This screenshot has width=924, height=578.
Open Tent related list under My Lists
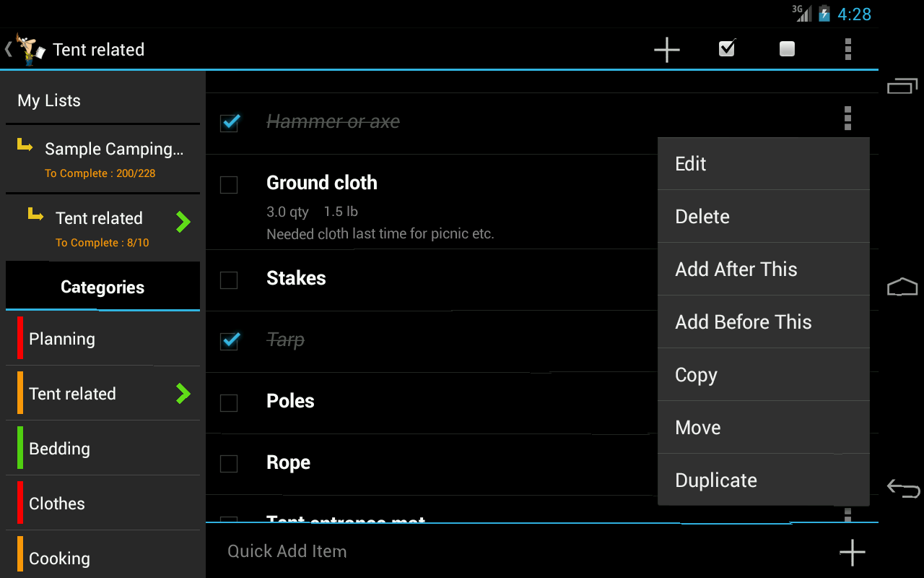click(103, 228)
